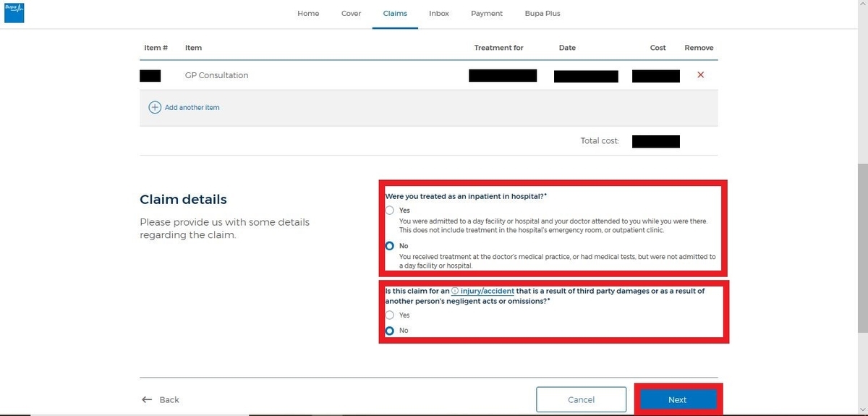Follow the injury/accident link

[x=488, y=291]
